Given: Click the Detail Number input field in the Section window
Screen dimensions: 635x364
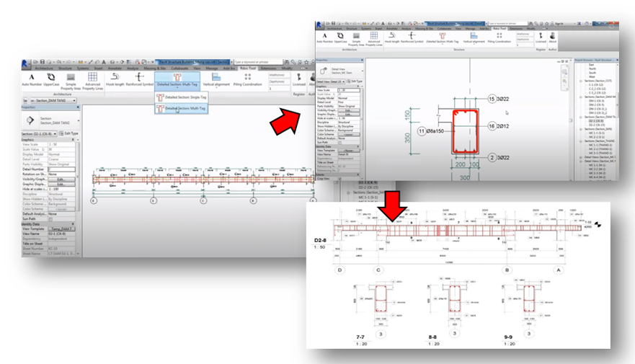Looking at the screenshot, I should pyautogui.click(x=61, y=169).
